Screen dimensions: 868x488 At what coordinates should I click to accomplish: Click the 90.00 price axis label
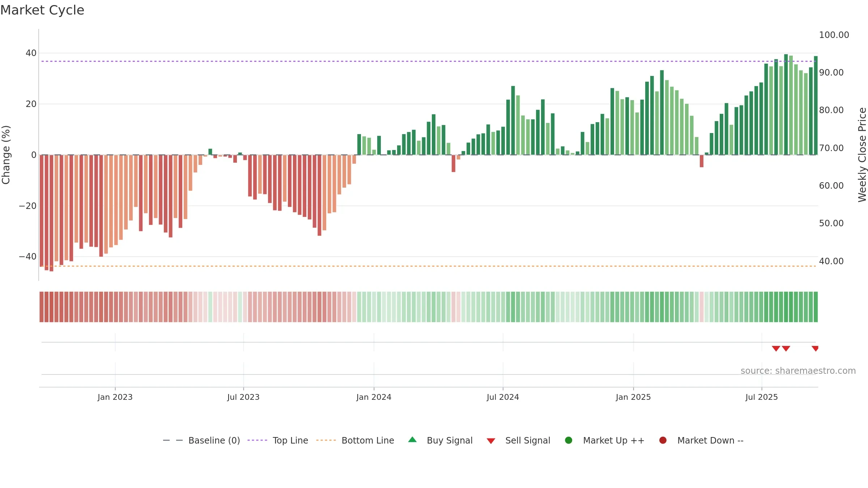click(831, 73)
